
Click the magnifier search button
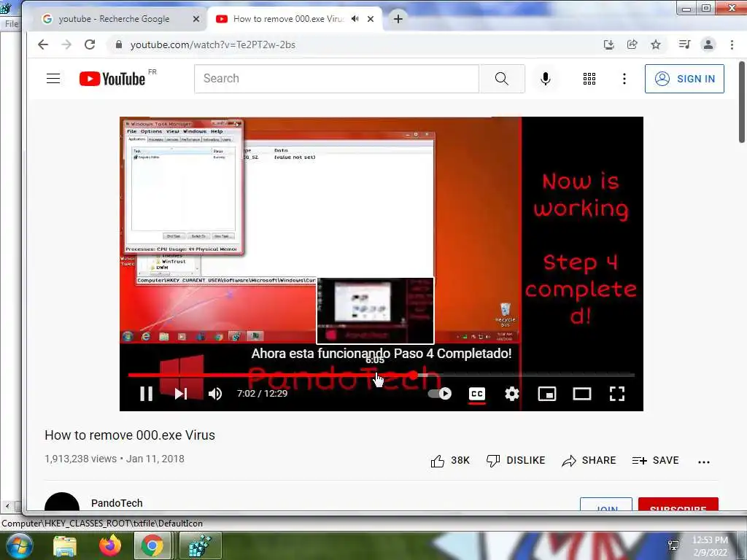coord(502,79)
